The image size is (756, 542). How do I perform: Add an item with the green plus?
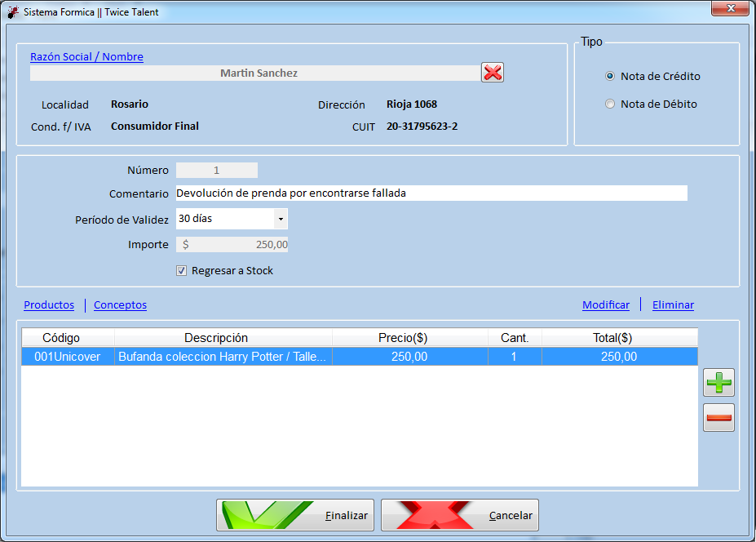(x=718, y=382)
